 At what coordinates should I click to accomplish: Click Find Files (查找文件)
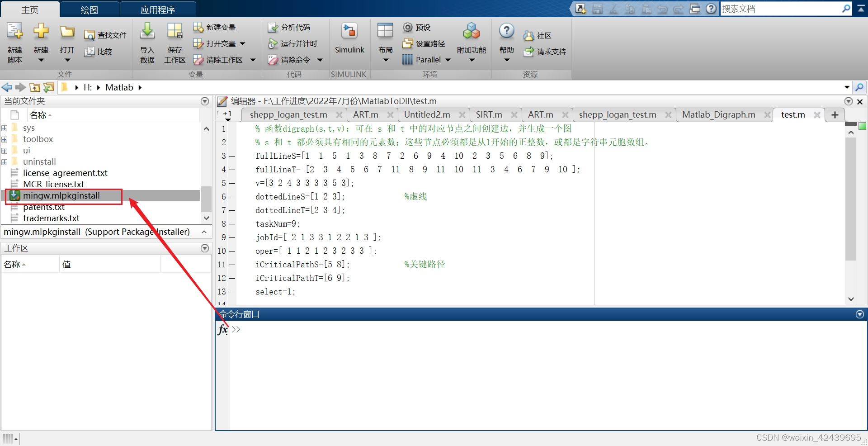pyautogui.click(x=105, y=35)
